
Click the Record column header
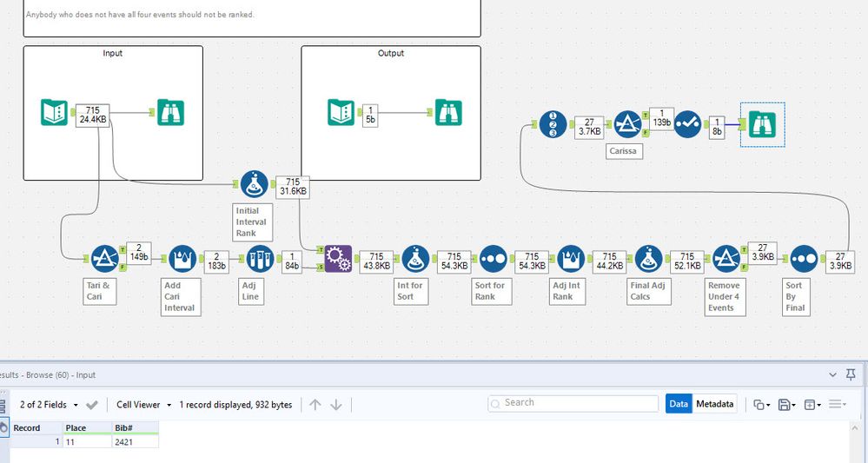coord(36,427)
